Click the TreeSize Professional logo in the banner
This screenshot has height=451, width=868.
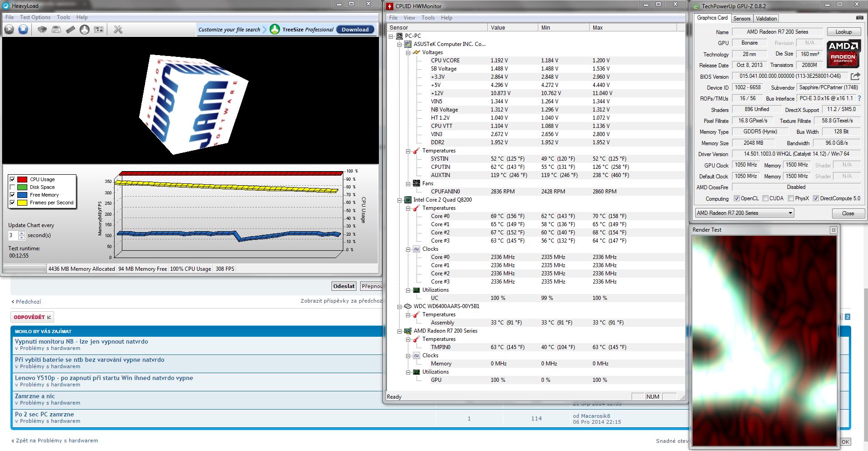click(275, 30)
